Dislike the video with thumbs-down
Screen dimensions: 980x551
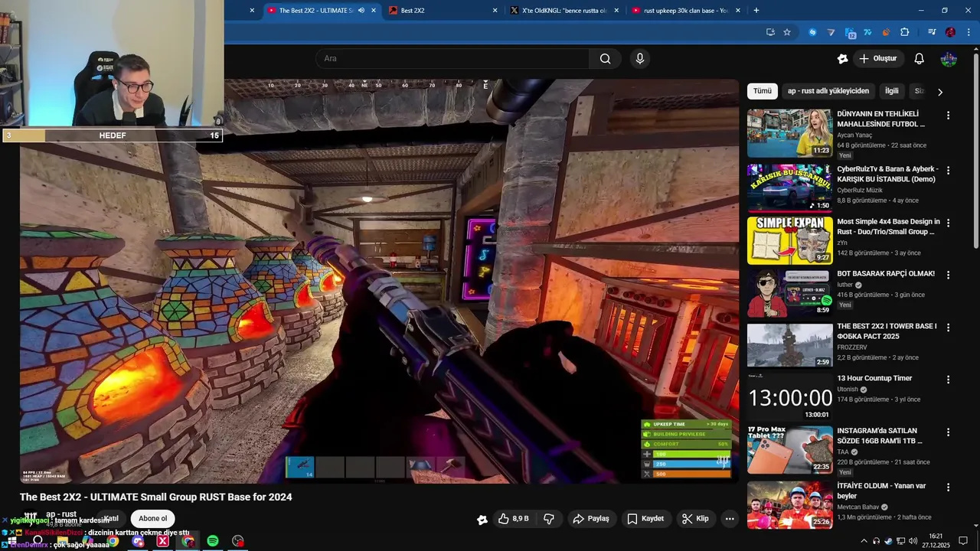point(549,518)
